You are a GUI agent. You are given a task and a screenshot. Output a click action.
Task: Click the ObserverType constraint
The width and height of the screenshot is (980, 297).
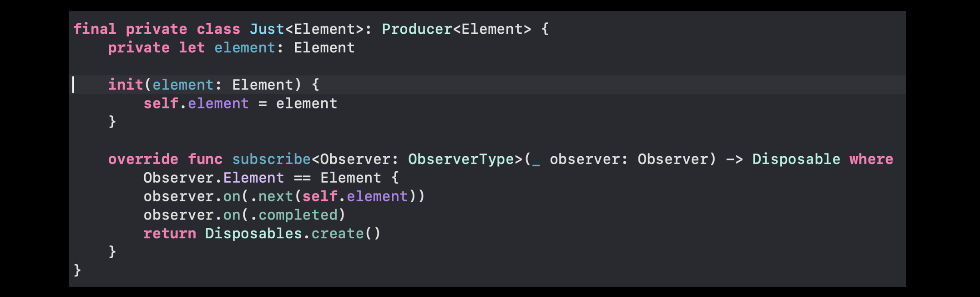coord(461,159)
